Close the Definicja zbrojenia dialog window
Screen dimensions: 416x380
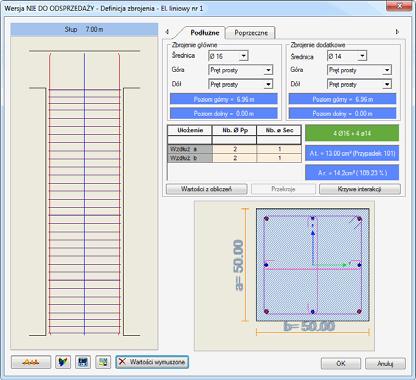400,6
